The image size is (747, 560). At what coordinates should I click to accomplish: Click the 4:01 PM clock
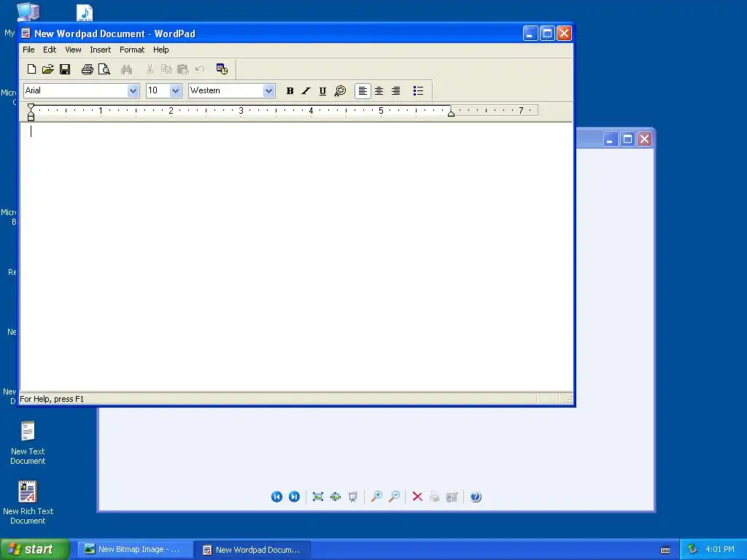720,549
